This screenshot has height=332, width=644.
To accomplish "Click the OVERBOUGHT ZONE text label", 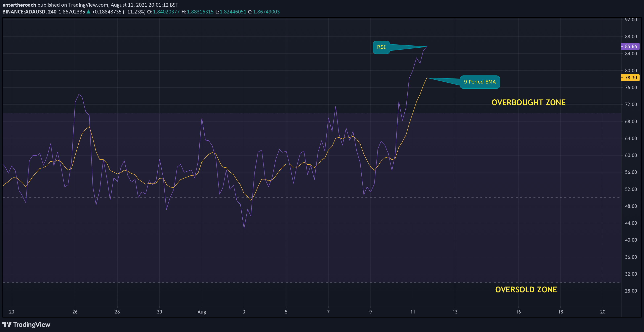I will point(528,103).
